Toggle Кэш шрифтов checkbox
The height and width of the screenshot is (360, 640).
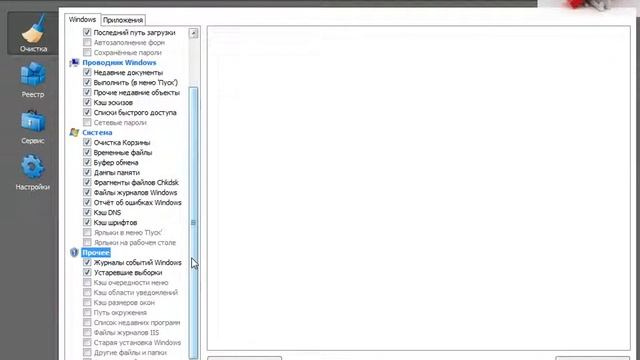(x=87, y=222)
